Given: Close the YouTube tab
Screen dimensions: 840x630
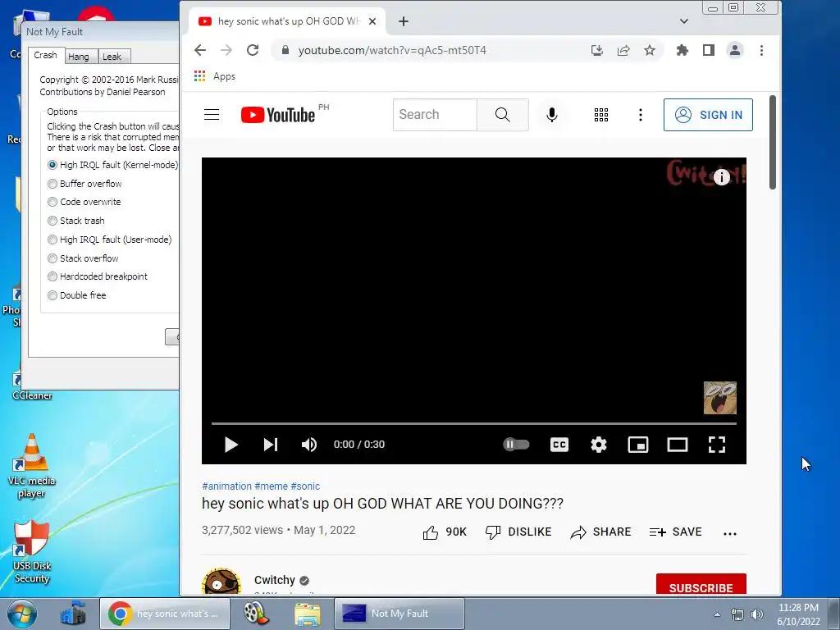Looking at the screenshot, I should pyautogui.click(x=372, y=21).
